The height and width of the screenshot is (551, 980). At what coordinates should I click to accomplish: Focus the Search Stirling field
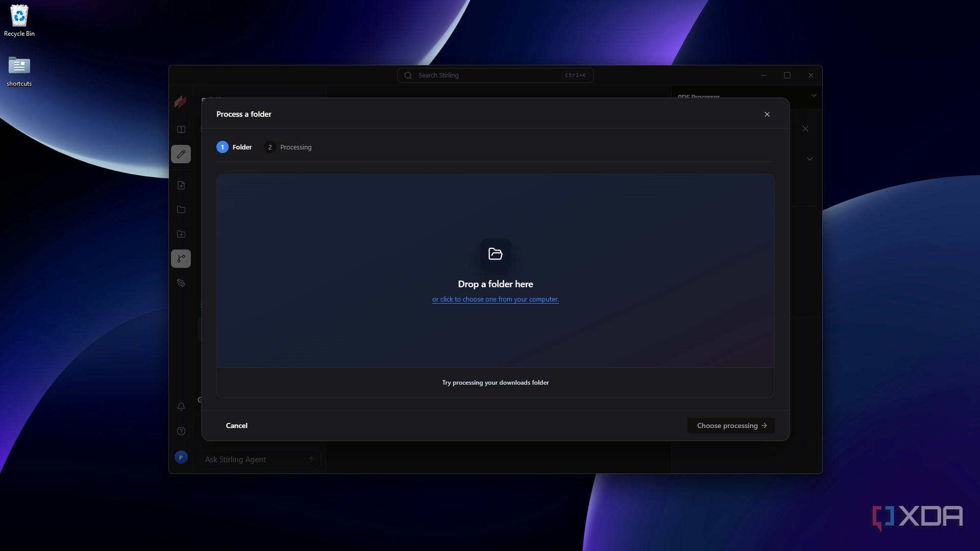pyautogui.click(x=496, y=76)
